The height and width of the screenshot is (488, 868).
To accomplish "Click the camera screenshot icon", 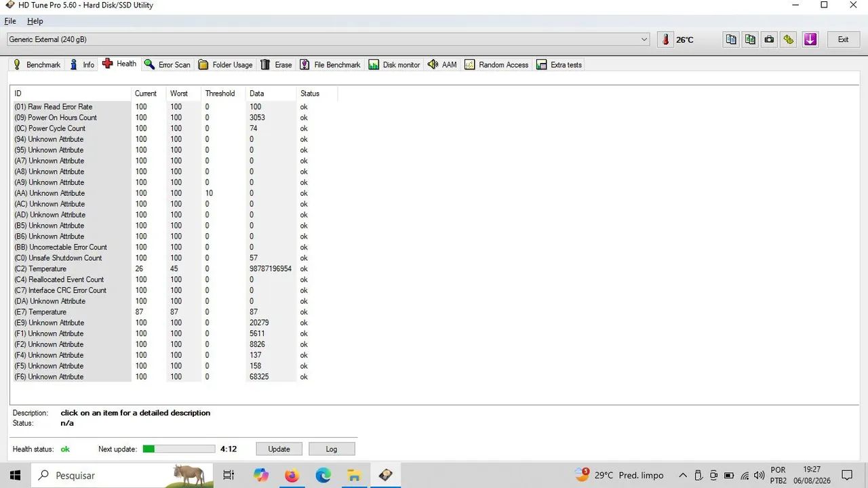I will pos(769,39).
